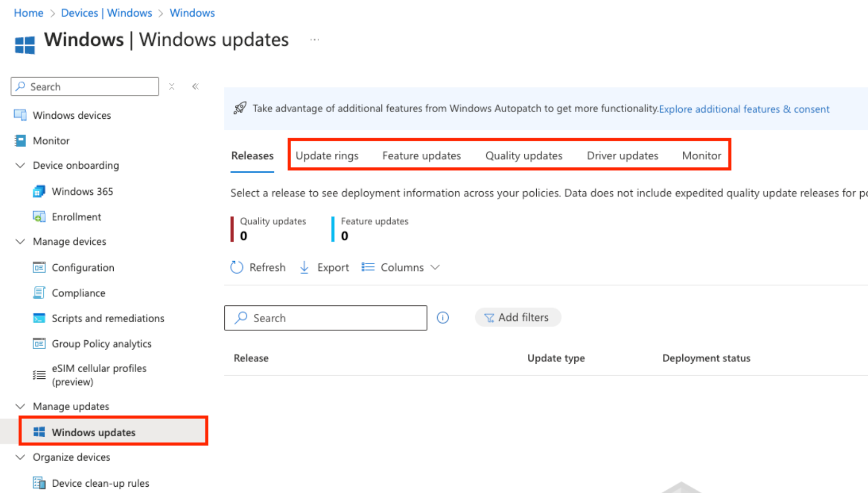
Task: Sort by the Release column header
Action: pos(251,358)
